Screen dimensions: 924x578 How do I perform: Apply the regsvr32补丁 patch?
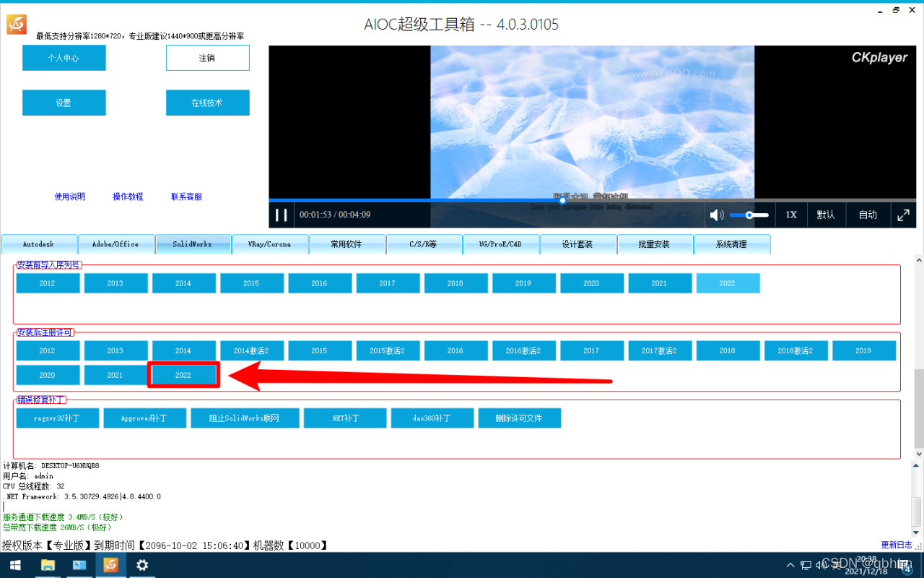[58, 418]
